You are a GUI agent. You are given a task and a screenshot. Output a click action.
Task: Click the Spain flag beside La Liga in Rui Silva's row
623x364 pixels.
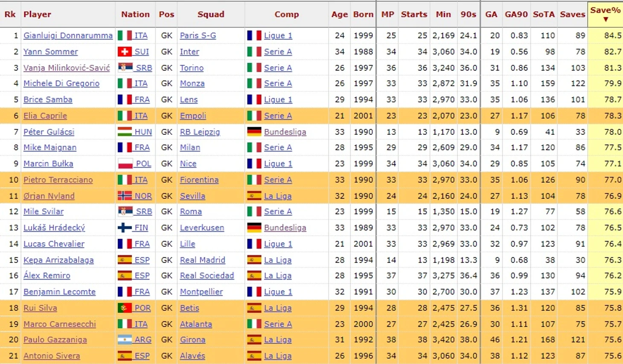tap(254, 308)
